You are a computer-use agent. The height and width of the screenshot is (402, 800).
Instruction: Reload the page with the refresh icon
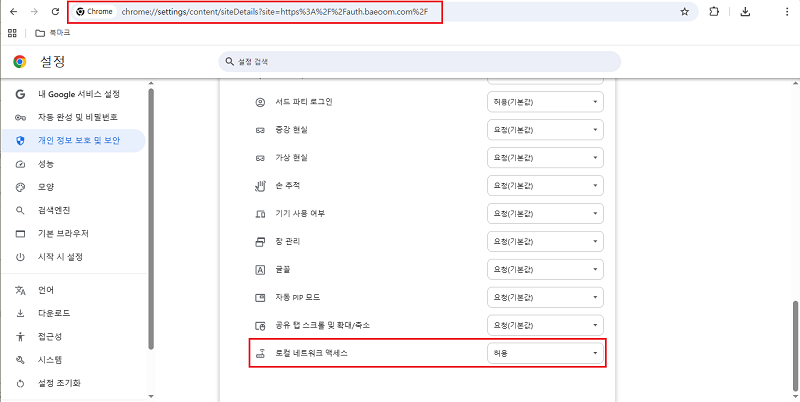click(x=56, y=12)
